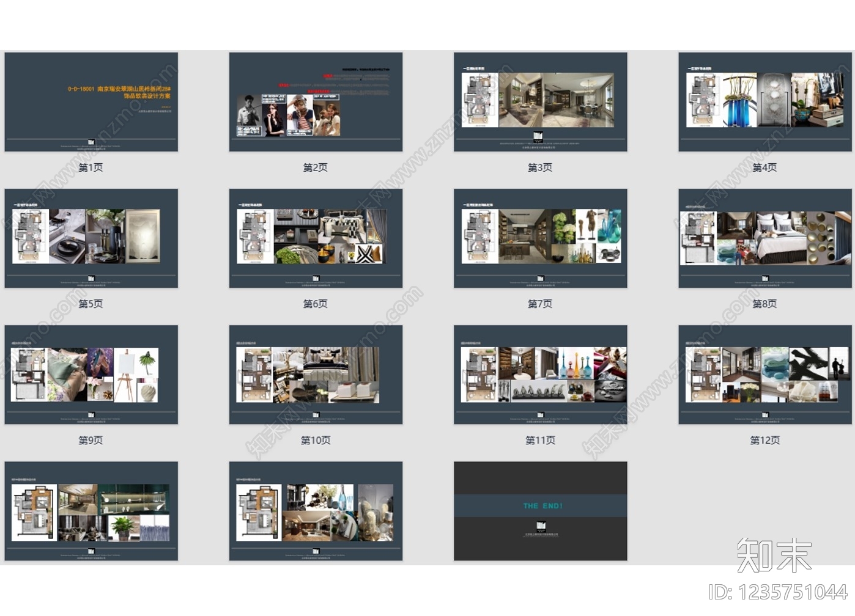Viewport: 855px width, 616px height.
Task: Click the '第2页' page label
Action: point(316,167)
